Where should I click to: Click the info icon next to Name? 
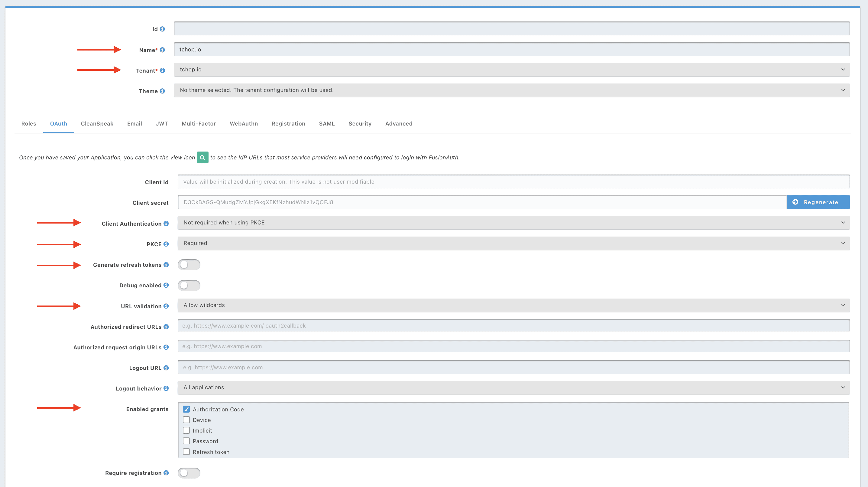pos(162,50)
